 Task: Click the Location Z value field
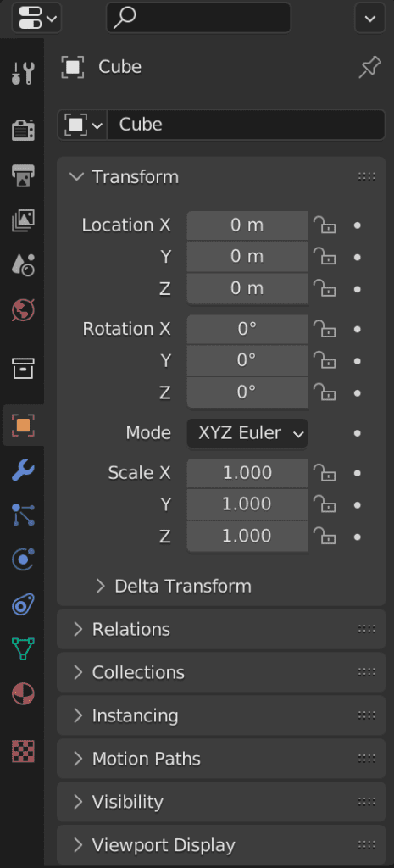point(247,288)
